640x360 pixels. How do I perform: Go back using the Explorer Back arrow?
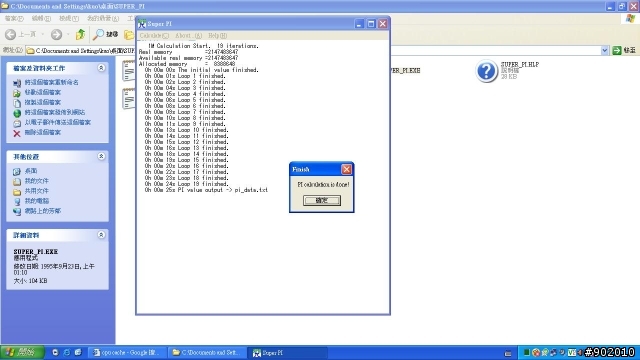(x=11, y=34)
